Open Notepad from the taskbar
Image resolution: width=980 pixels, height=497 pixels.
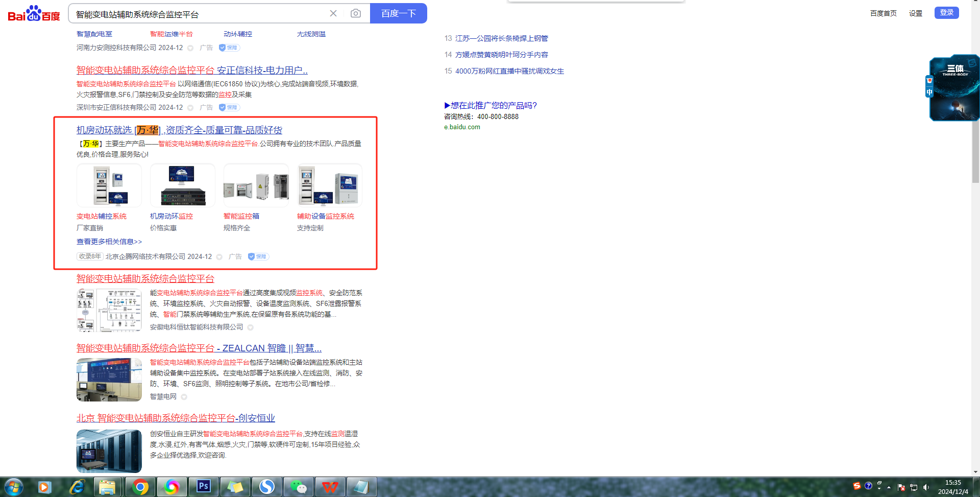pos(361,487)
